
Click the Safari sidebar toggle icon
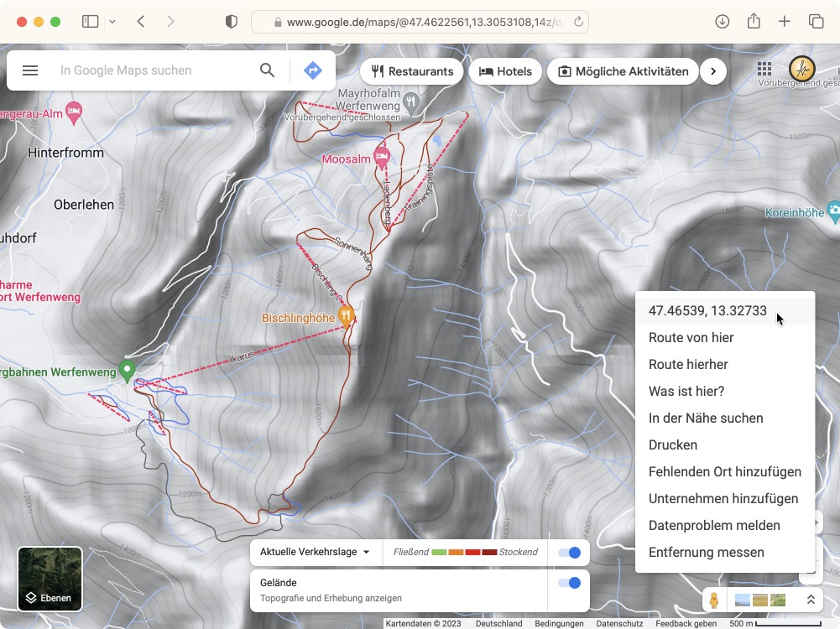[90, 22]
